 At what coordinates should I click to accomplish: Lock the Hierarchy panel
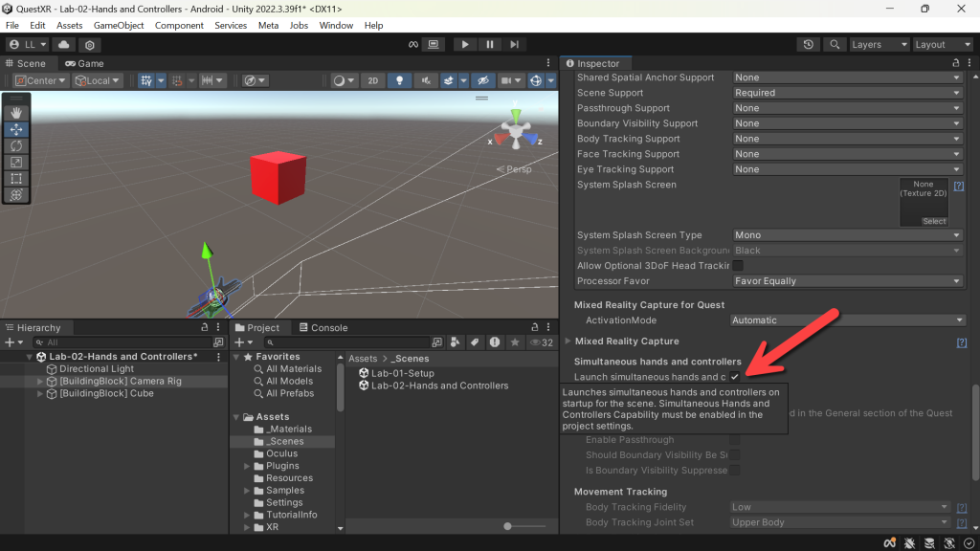(205, 327)
